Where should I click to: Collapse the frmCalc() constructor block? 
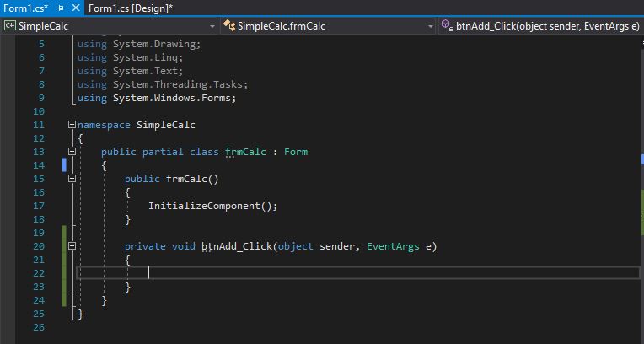(72, 179)
